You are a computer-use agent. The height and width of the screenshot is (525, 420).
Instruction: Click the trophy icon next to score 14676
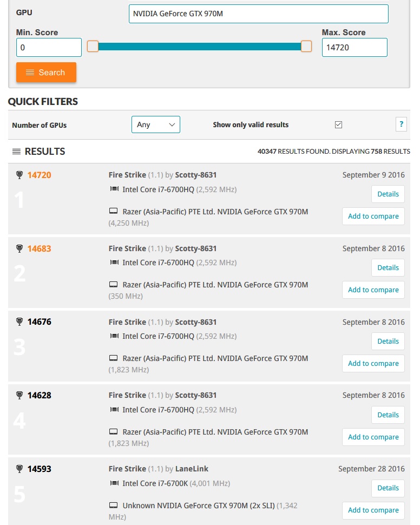coord(19,321)
